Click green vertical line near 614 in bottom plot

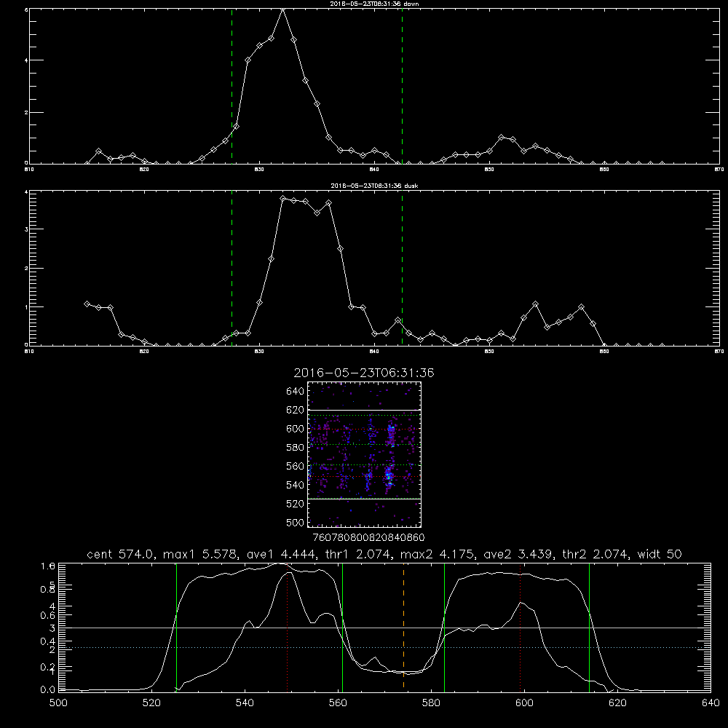click(x=589, y=627)
